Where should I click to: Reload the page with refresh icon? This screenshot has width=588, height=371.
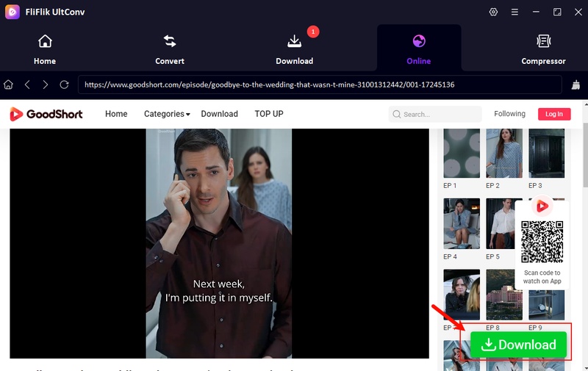(x=64, y=84)
